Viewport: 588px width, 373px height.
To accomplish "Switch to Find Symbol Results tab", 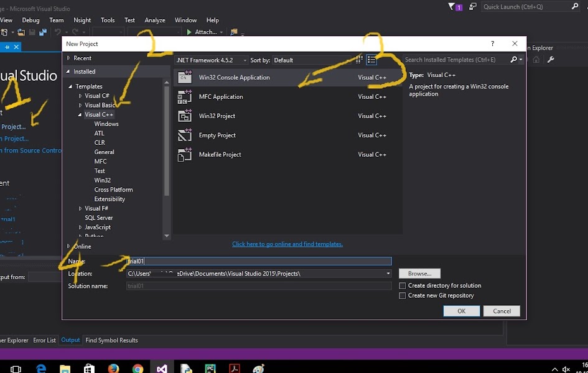I will tap(111, 341).
